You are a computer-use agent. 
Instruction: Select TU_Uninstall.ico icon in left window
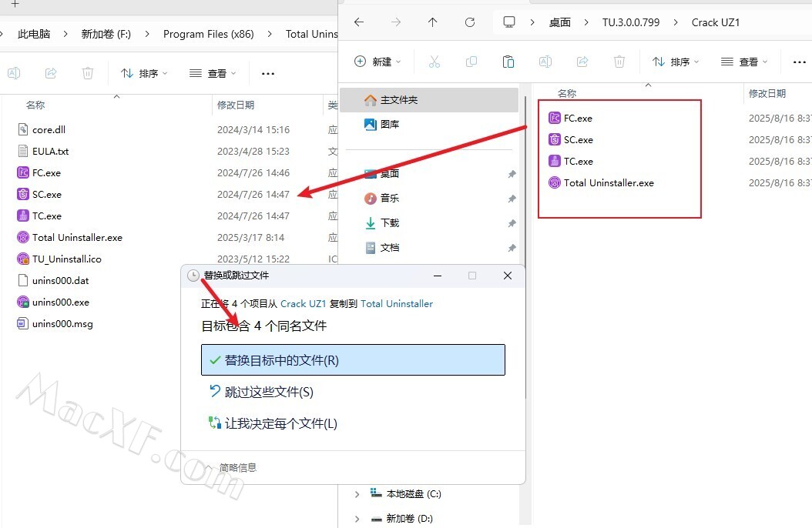click(23, 259)
